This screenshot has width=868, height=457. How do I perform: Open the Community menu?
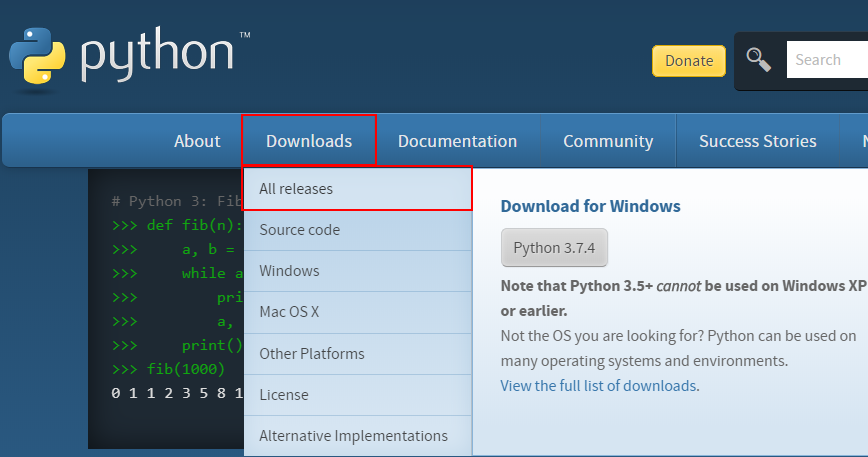click(x=608, y=141)
